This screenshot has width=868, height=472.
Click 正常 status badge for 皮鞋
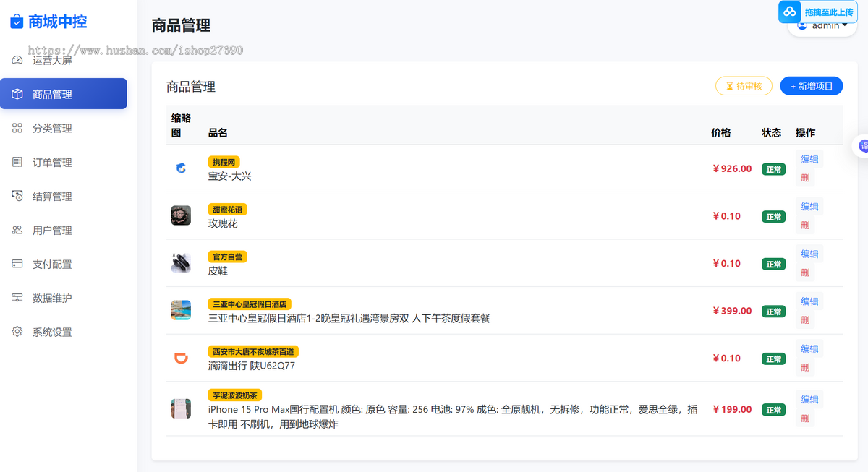click(773, 265)
